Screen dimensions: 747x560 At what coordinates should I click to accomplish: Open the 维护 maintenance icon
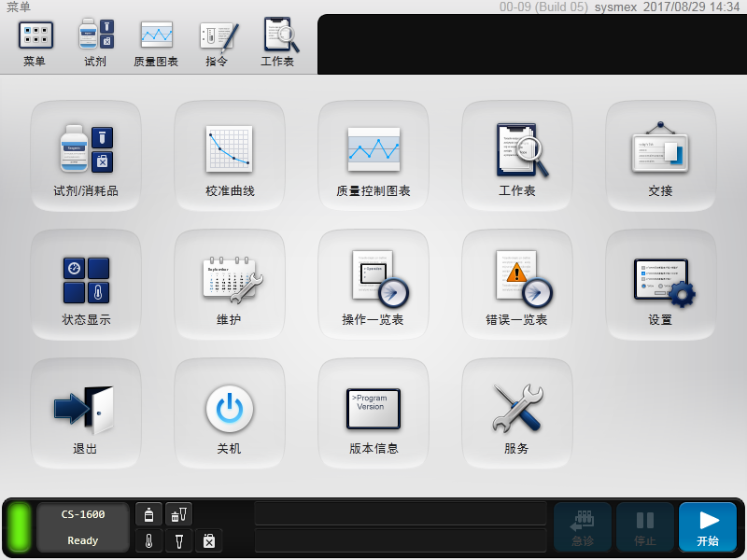point(230,284)
